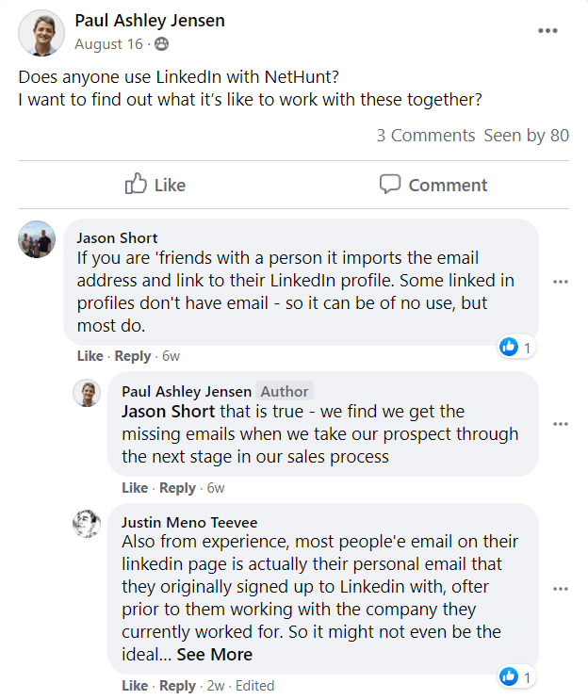Like Justin Meno Teevee's comment
The height and width of the screenshot is (700, 588).
point(135,686)
